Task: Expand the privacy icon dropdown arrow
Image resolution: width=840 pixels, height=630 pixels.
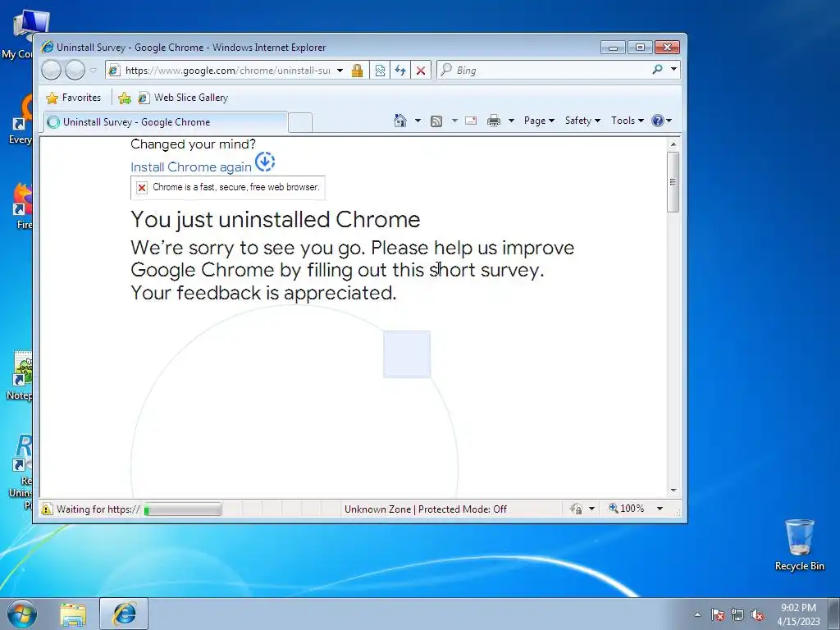Action: pyautogui.click(x=591, y=509)
